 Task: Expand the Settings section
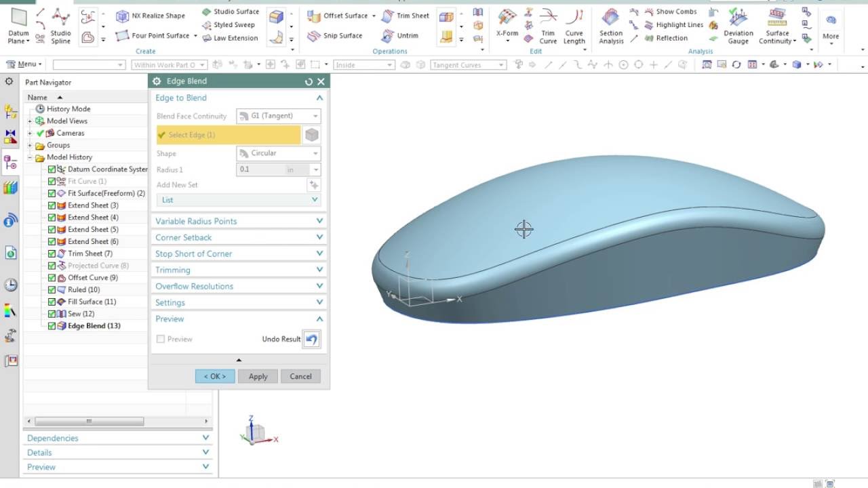tap(239, 302)
